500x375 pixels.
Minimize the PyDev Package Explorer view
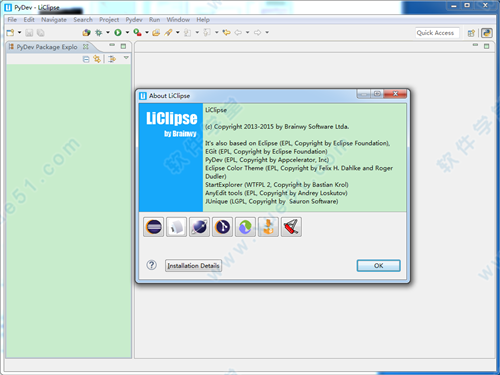pos(112,45)
